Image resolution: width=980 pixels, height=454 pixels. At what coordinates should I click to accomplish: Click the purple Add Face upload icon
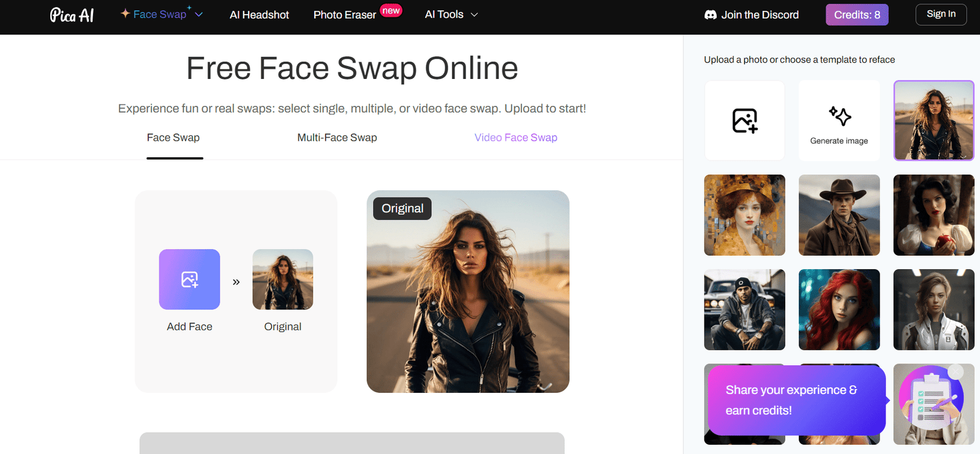(189, 279)
